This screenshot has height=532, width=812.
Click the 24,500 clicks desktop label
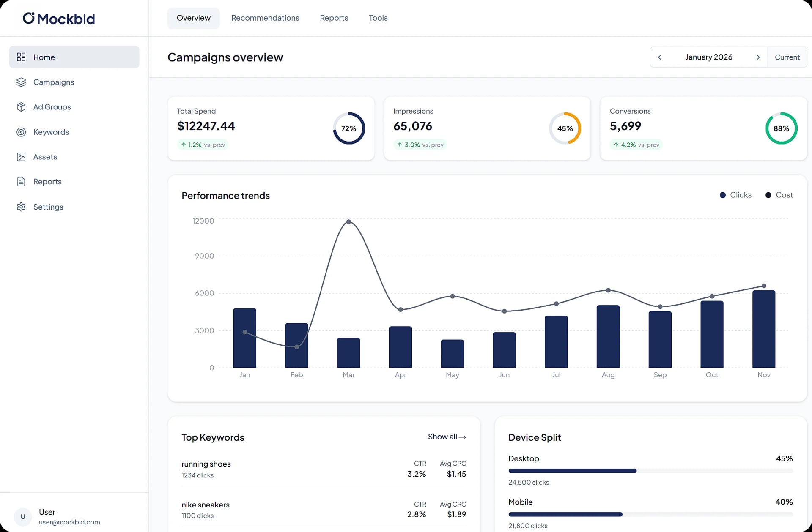click(529, 483)
